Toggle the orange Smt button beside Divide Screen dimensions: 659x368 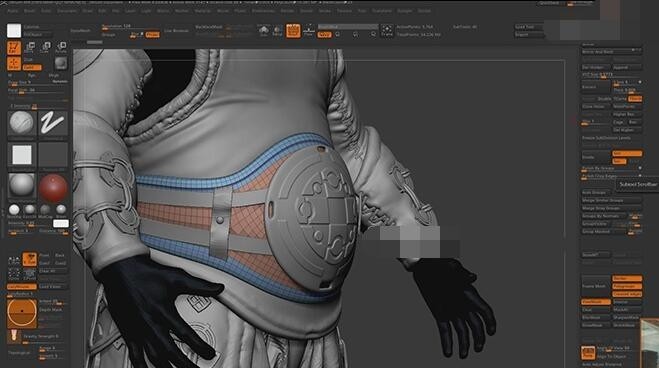point(627,153)
